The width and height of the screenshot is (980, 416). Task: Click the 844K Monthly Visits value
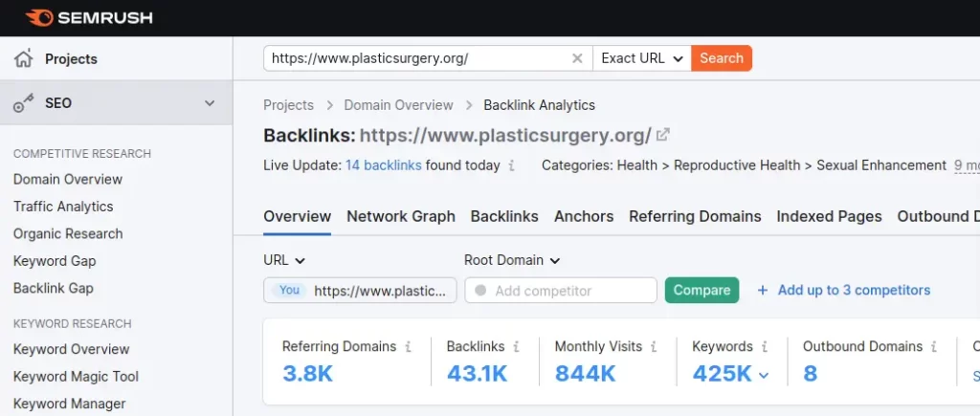click(586, 374)
